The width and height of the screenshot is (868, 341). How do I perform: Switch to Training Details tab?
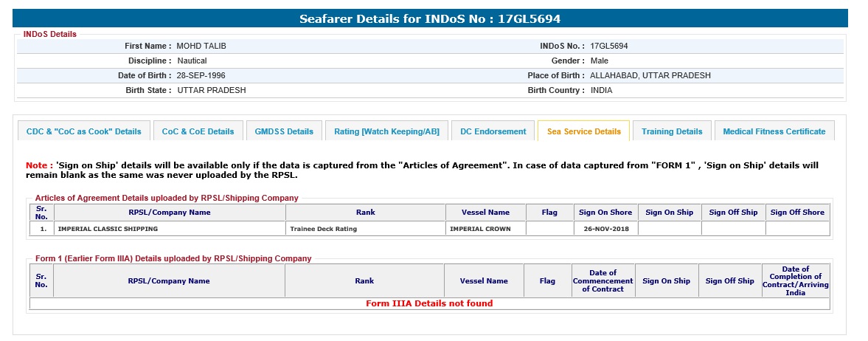672,131
